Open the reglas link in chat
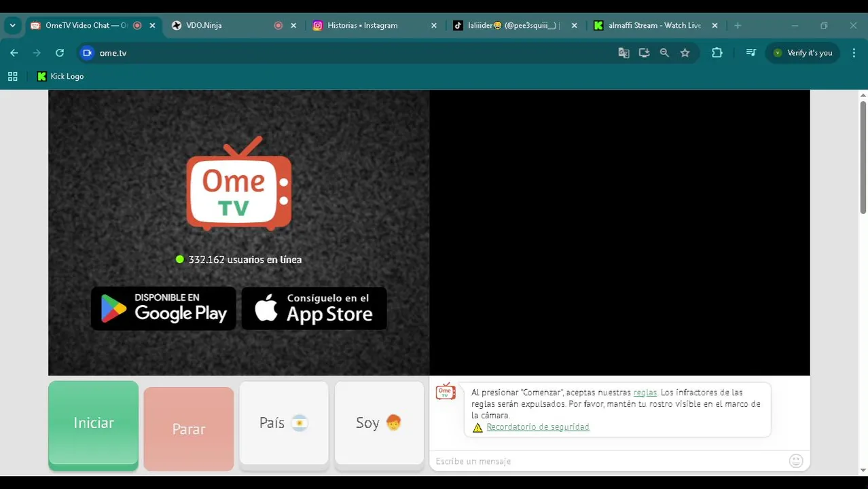Image resolution: width=868 pixels, height=489 pixels. pos(645,393)
